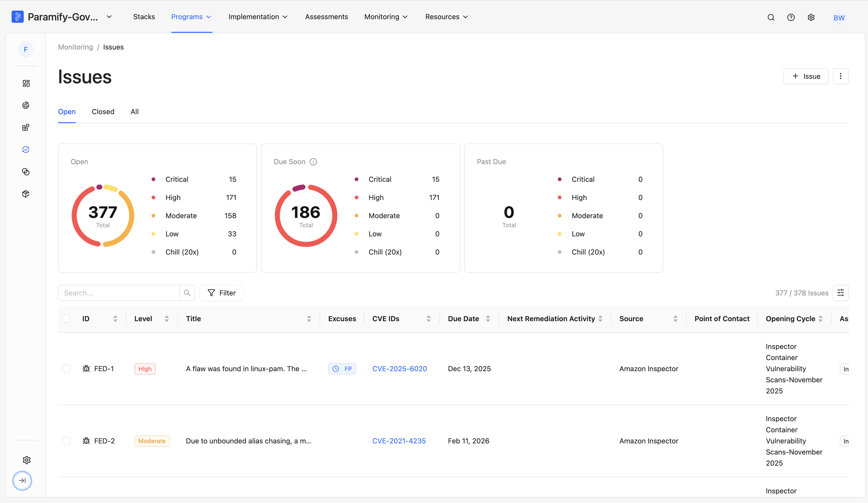The image size is (868, 503).
Task: Open the CVE-2021-4235 link
Action: coord(399,441)
